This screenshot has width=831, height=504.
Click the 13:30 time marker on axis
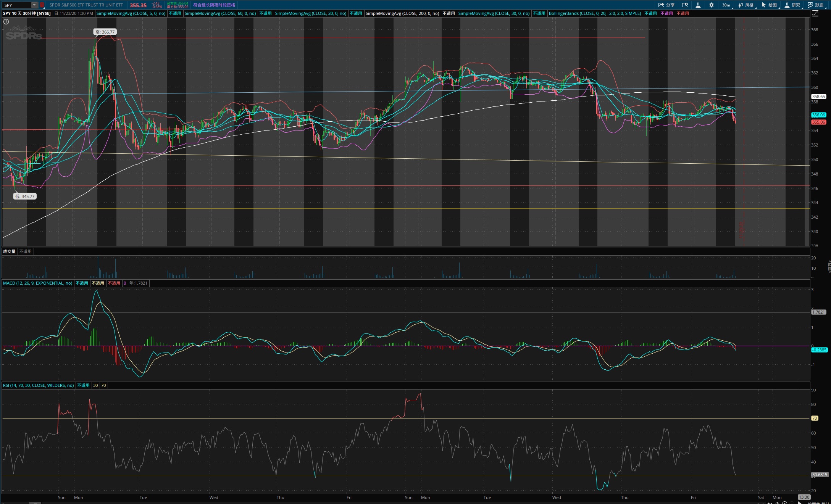pos(804,497)
